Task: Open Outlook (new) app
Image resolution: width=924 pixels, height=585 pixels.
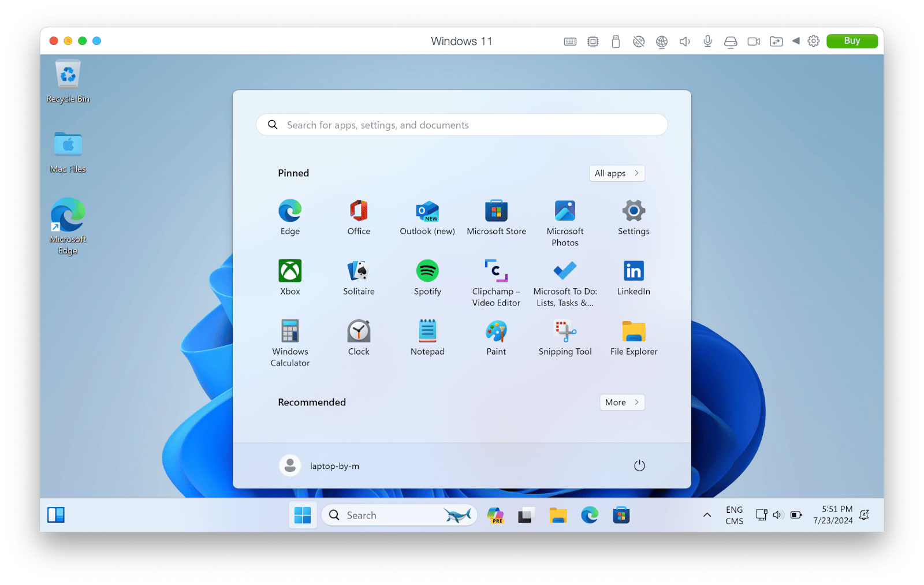Action: [x=427, y=217]
